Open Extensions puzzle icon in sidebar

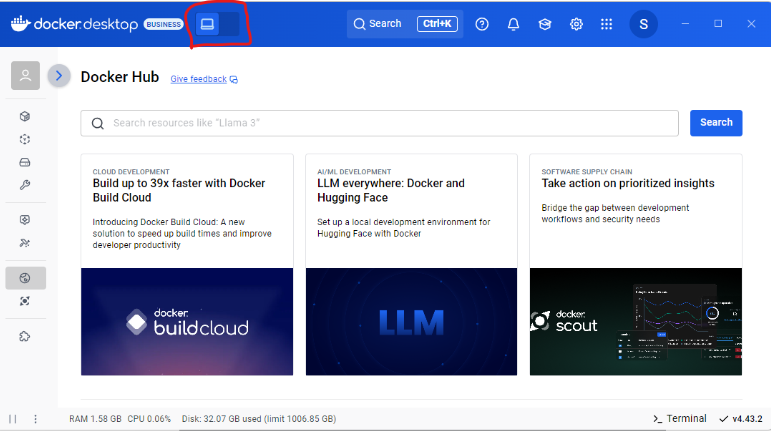click(25, 336)
